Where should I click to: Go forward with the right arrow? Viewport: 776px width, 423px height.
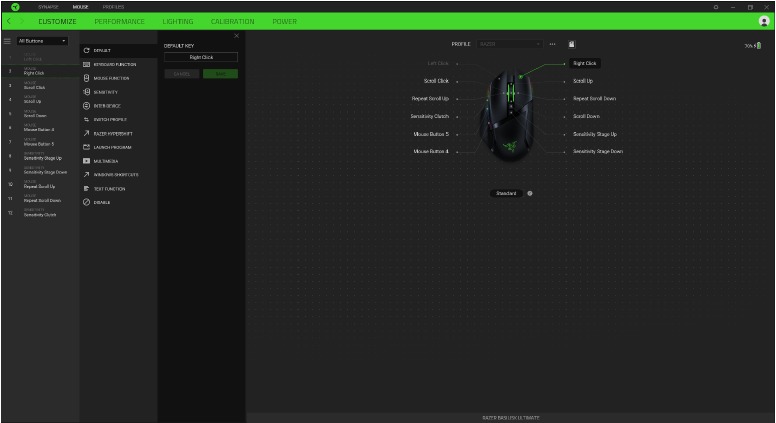pyautogui.click(x=21, y=21)
